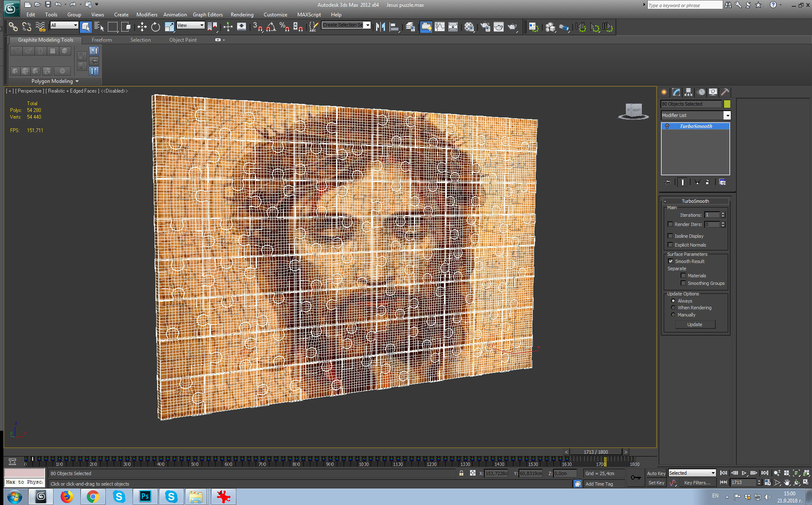The height and width of the screenshot is (505, 812).
Task: Switch to the Utilities command panel tab
Action: click(725, 92)
